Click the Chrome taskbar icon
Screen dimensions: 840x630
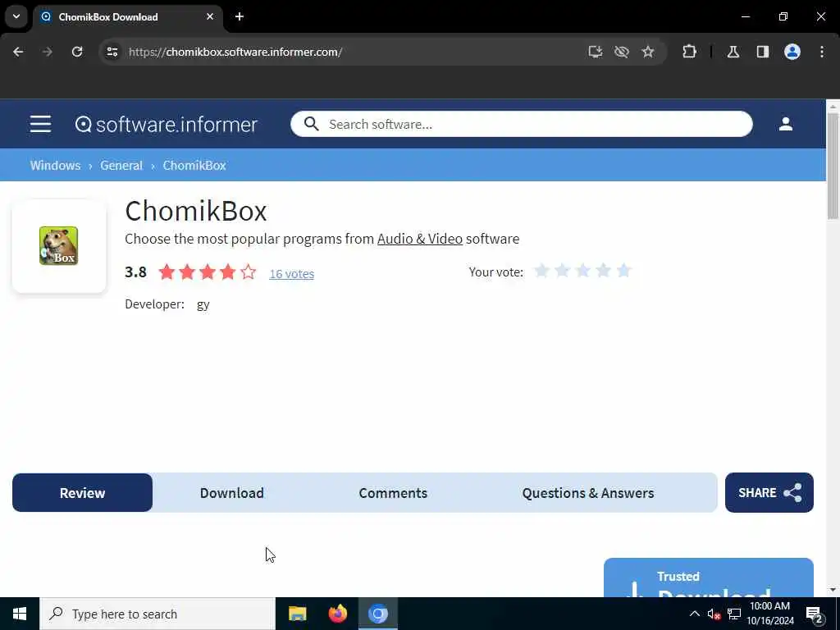pos(377,614)
